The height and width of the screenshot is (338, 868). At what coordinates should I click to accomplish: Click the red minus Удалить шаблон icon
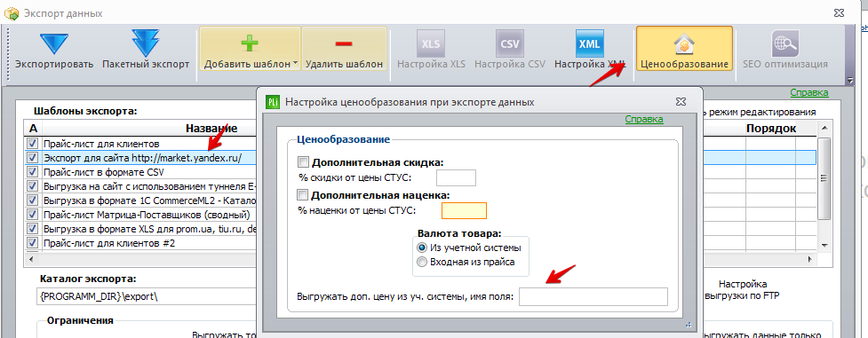pos(344,43)
